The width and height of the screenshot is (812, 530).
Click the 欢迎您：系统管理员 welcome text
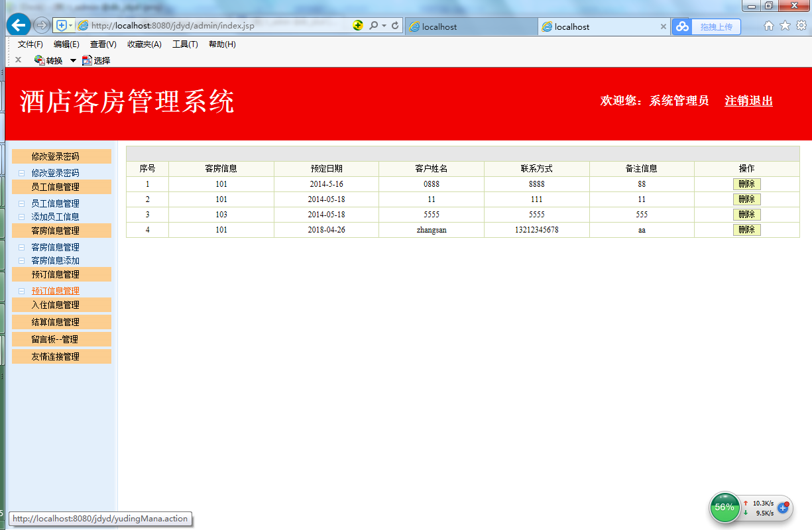[654, 101]
